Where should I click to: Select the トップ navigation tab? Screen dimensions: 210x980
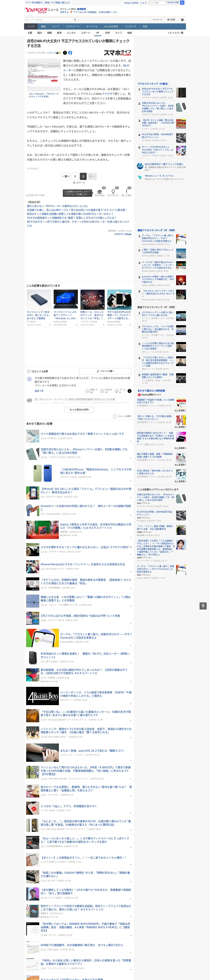click(31, 27)
